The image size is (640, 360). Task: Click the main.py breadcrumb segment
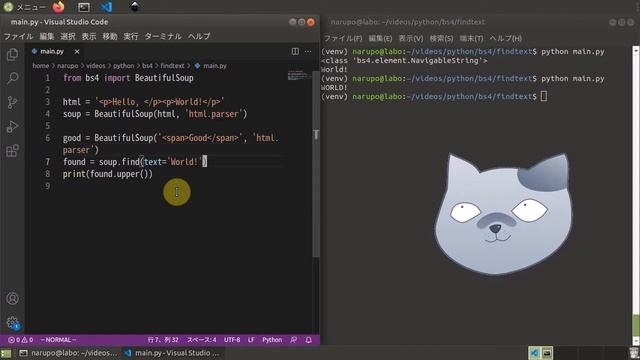pyautogui.click(x=211, y=66)
